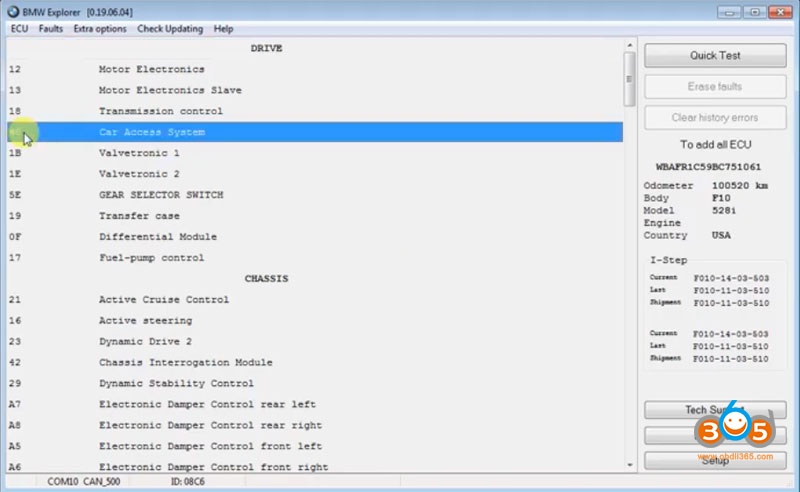Open the Tech Support button
The width and height of the screenshot is (800, 492).
coord(715,410)
